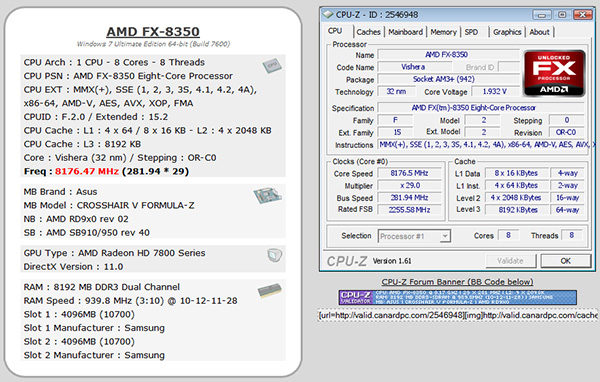Screen dimensions: 600x382
Task: Click the Validate button
Action: click(510, 261)
